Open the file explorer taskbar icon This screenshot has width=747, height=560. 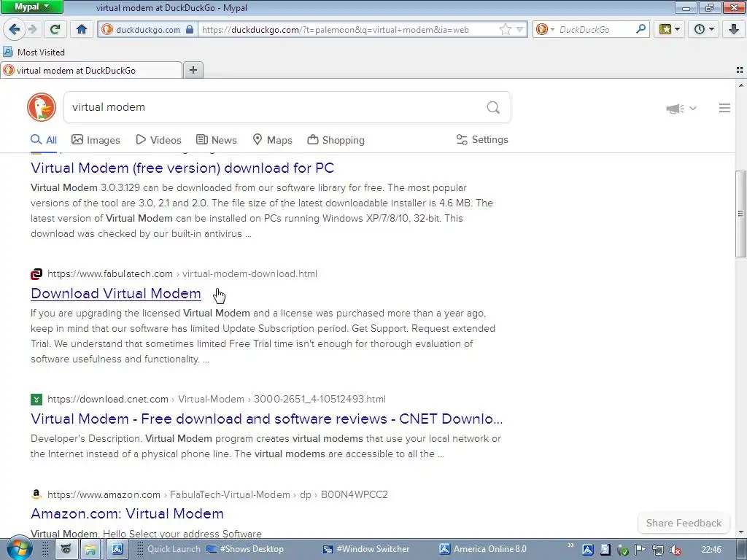coord(90,549)
